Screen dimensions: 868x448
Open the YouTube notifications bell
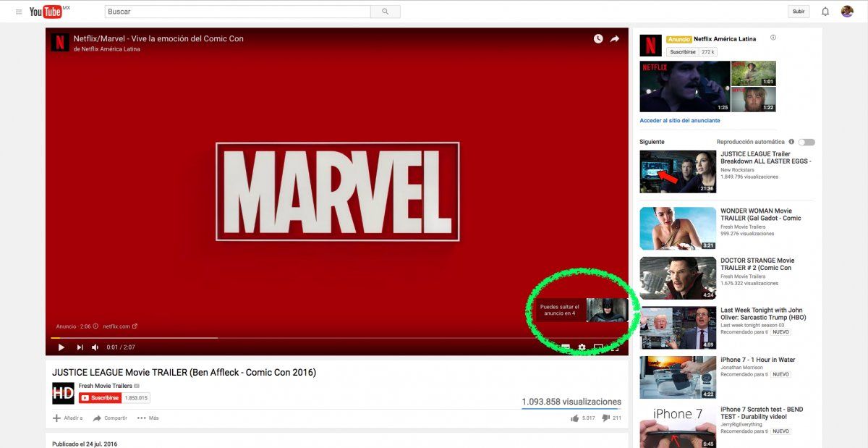[x=825, y=11]
